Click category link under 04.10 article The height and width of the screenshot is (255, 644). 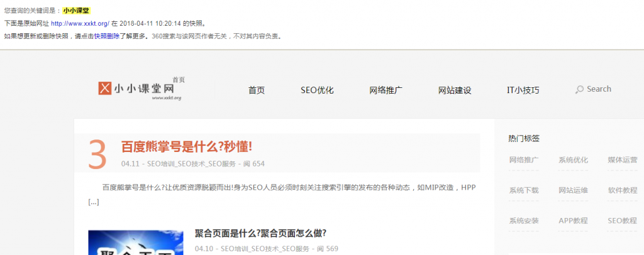click(x=265, y=249)
